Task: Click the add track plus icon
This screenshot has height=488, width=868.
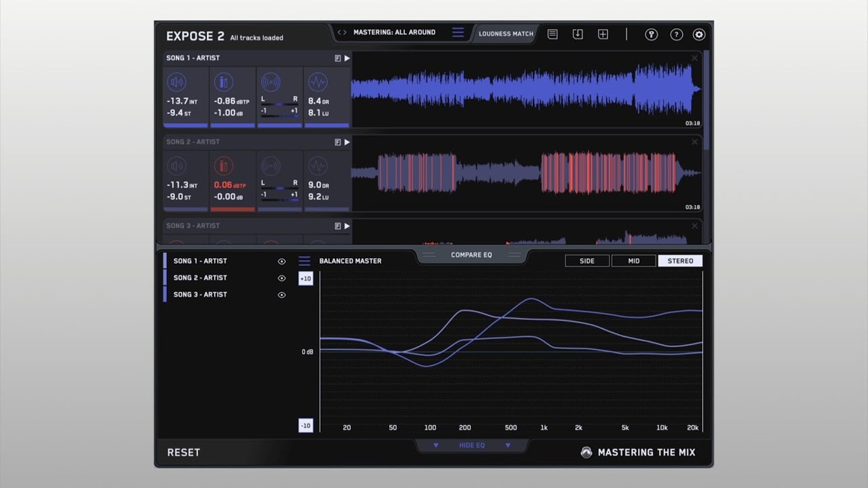Action: 603,34
